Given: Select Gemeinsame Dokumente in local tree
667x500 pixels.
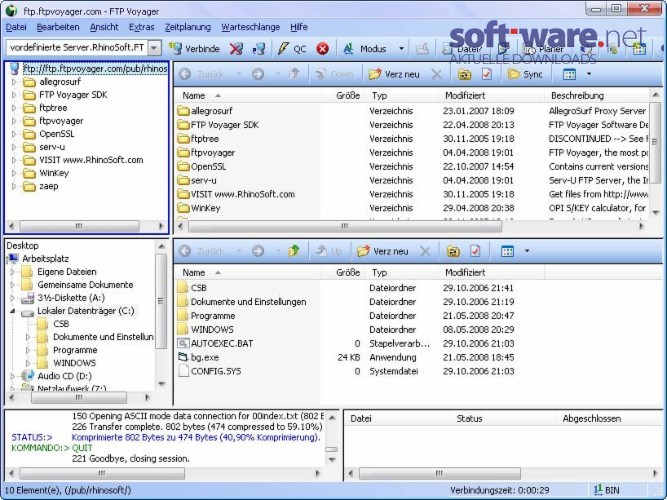Looking at the screenshot, I should pos(85,285).
